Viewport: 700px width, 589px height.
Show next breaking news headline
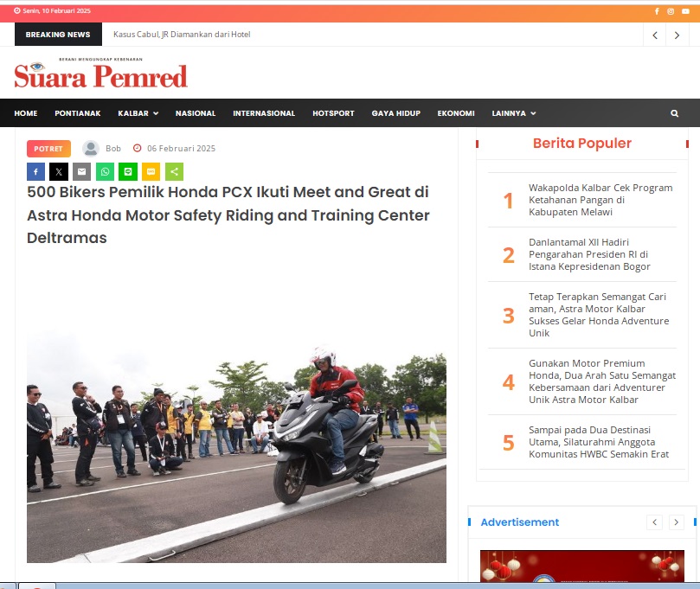[677, 35]
